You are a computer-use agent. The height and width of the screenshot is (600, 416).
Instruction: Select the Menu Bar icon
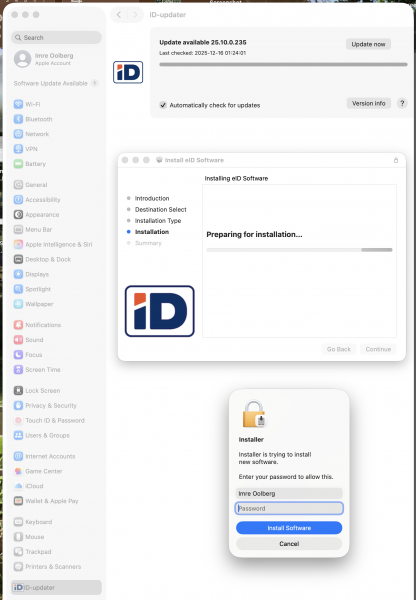(18, 230)
